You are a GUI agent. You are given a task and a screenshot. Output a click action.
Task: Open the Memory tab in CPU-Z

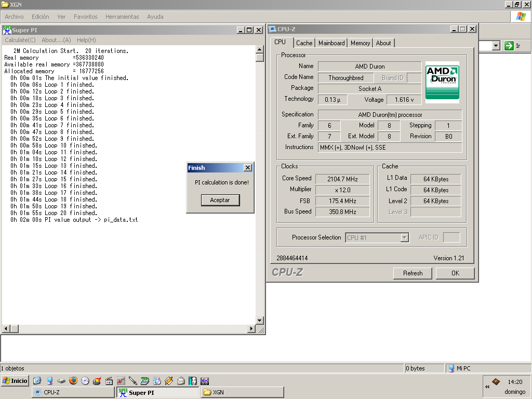(x=360, y=43)
